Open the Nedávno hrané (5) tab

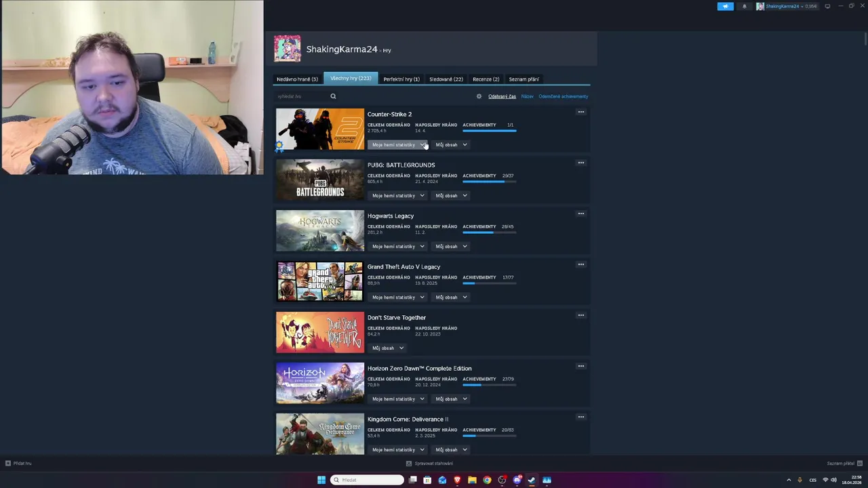click(297, 79)
